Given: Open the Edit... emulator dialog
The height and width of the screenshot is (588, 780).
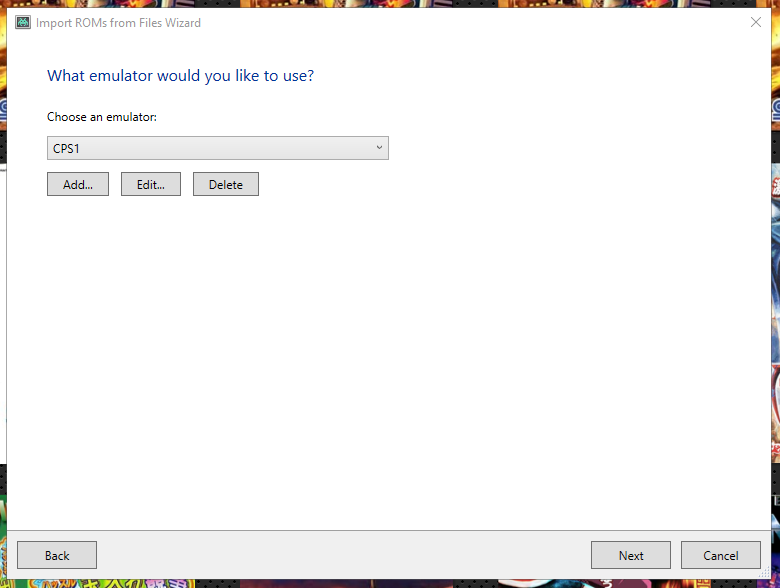Looking at the screenshot, I should [151, 185].
